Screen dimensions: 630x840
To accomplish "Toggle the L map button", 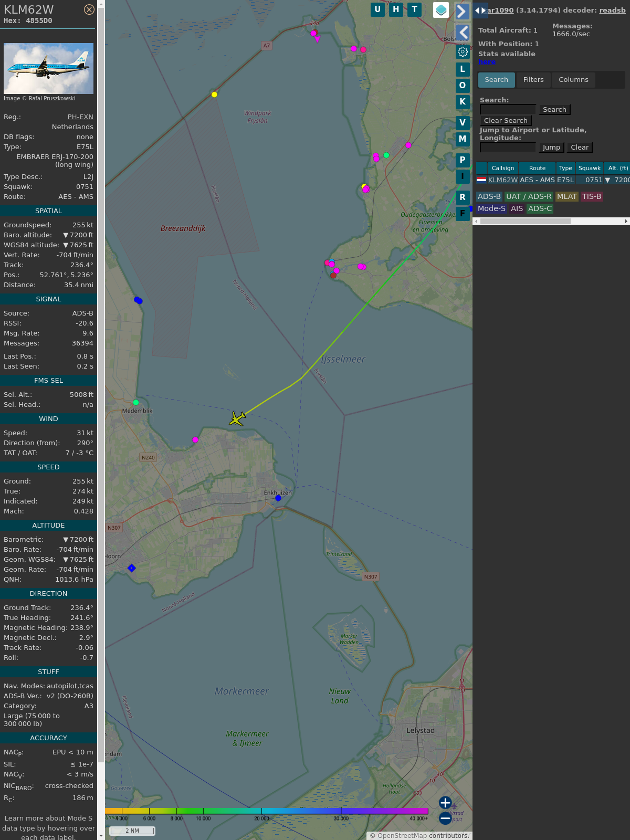I will click(463, 69).
